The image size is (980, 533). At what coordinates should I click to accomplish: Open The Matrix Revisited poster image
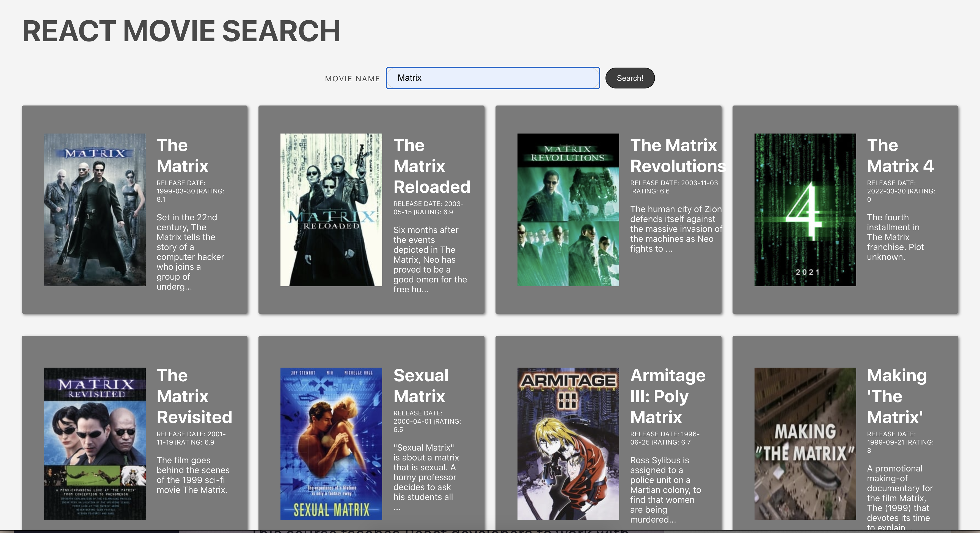pyautogui.click(x=95, y=444)
